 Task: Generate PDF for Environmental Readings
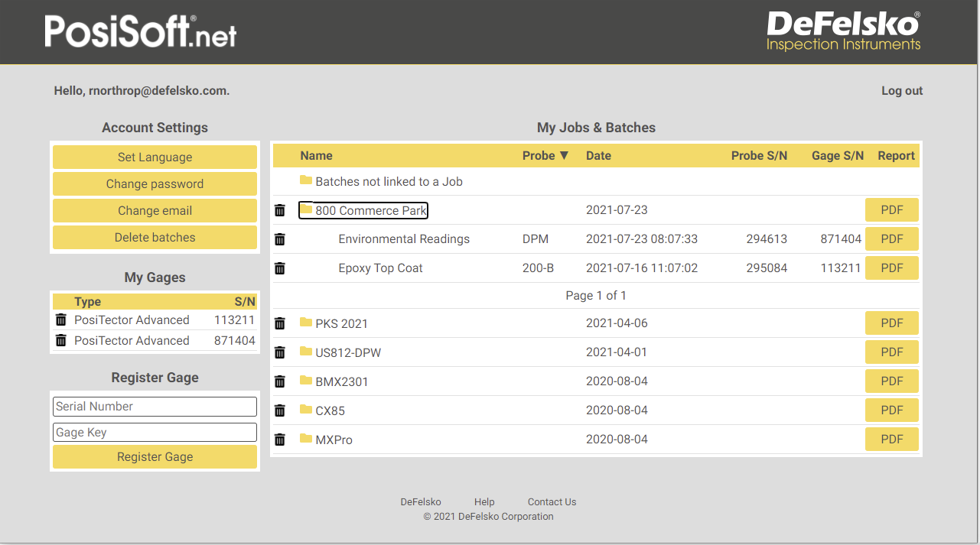(892, 239)
